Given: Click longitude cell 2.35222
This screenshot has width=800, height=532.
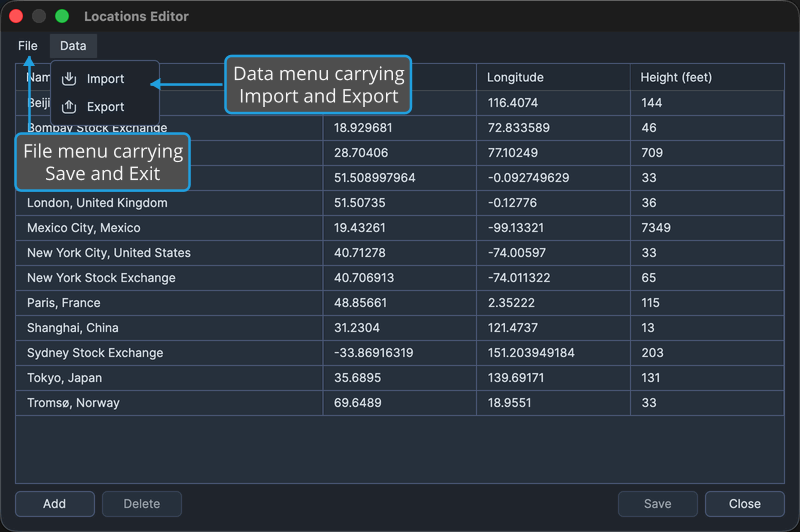Looking at the screenshot, I should [553, 303].
